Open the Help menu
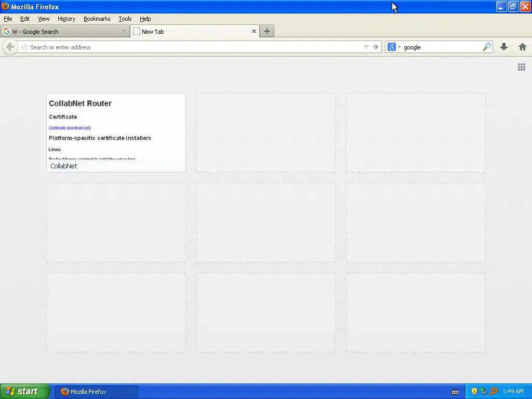The width and height of the screenshot is (532, 399). (145, 19)
